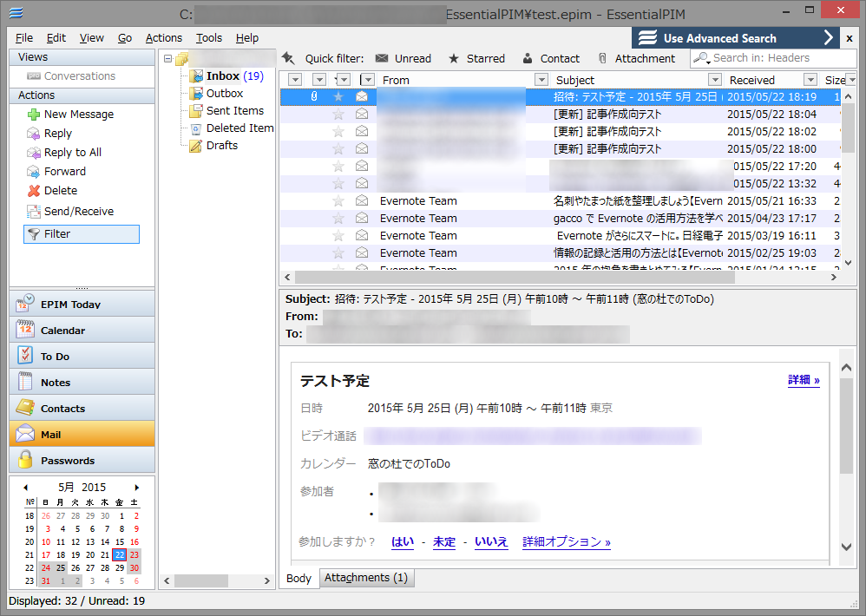The width and height of the screenshot is (866, 616).
Task: Open the From column dropdown
Action: click(544, 79)
